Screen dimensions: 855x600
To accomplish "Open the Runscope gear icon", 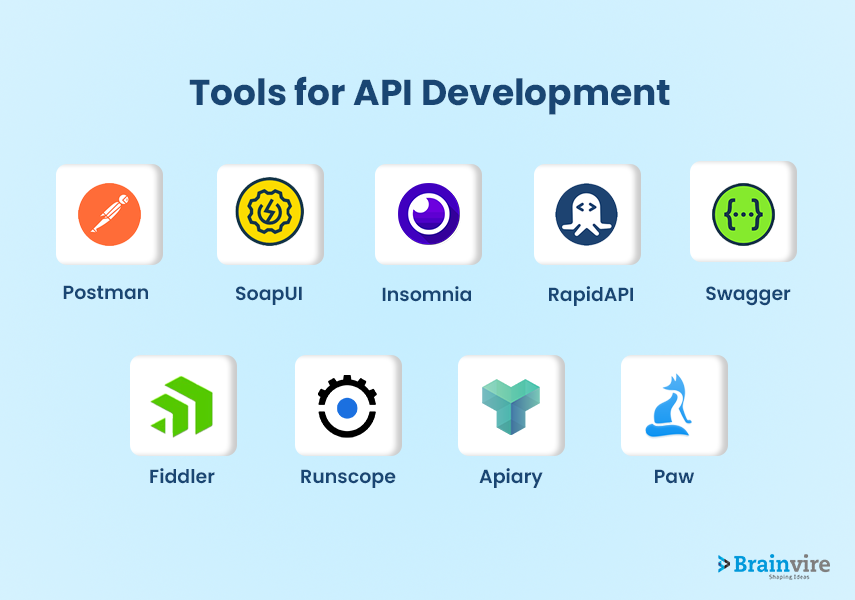I will point(347,406).
